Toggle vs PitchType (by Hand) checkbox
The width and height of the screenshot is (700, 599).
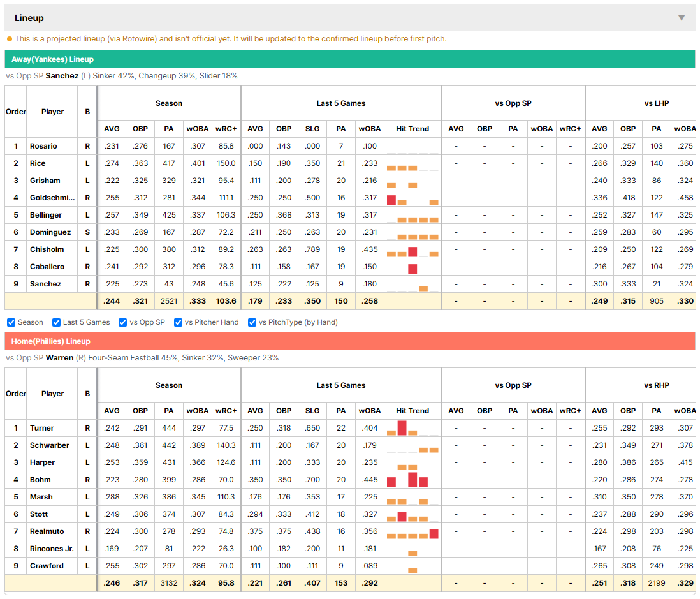(x=252, y=323)
